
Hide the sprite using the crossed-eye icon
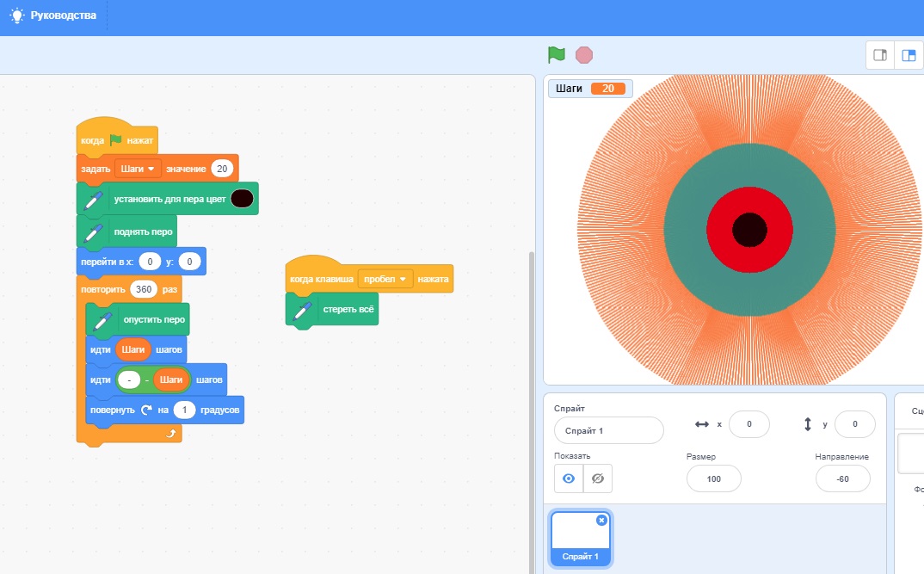pyautogui.click(x=598, y=478)
